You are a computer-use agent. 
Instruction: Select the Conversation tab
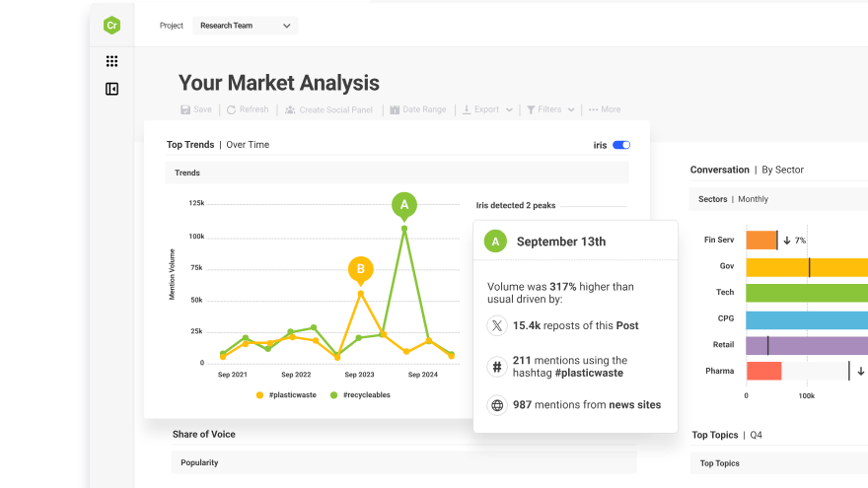click(x=719, y=170)
